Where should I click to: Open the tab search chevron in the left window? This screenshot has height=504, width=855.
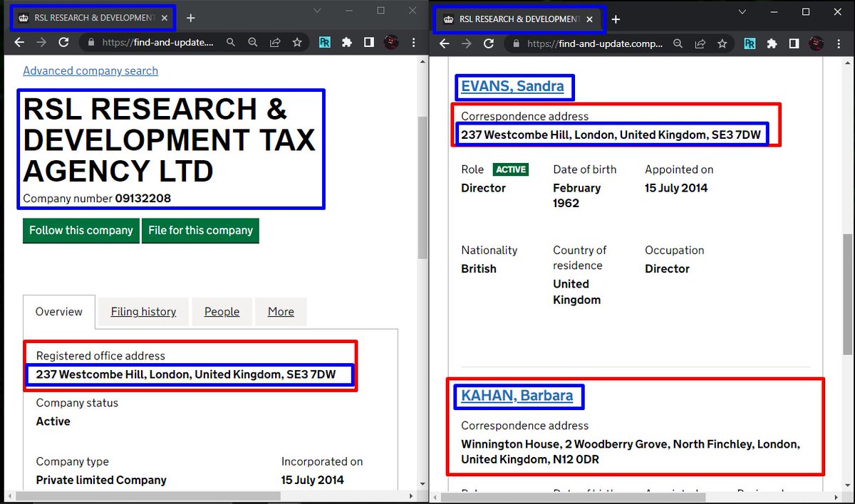317,11
